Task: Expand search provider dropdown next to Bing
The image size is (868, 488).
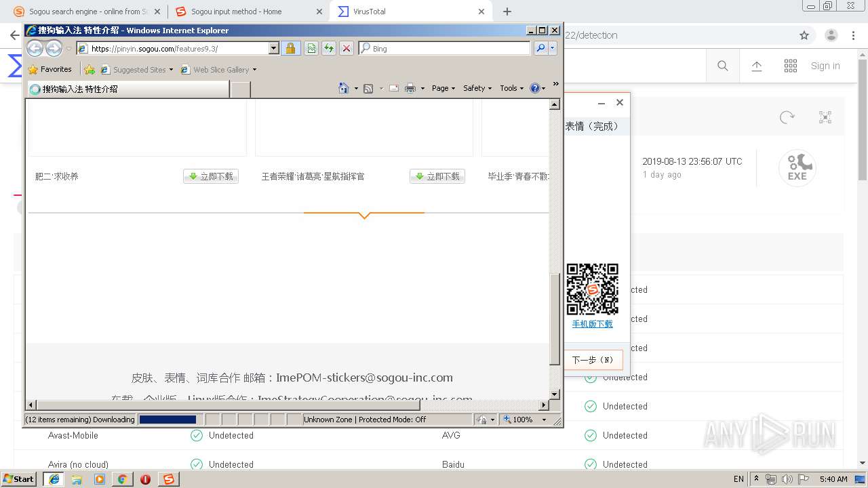Action: tap(553, 48)
